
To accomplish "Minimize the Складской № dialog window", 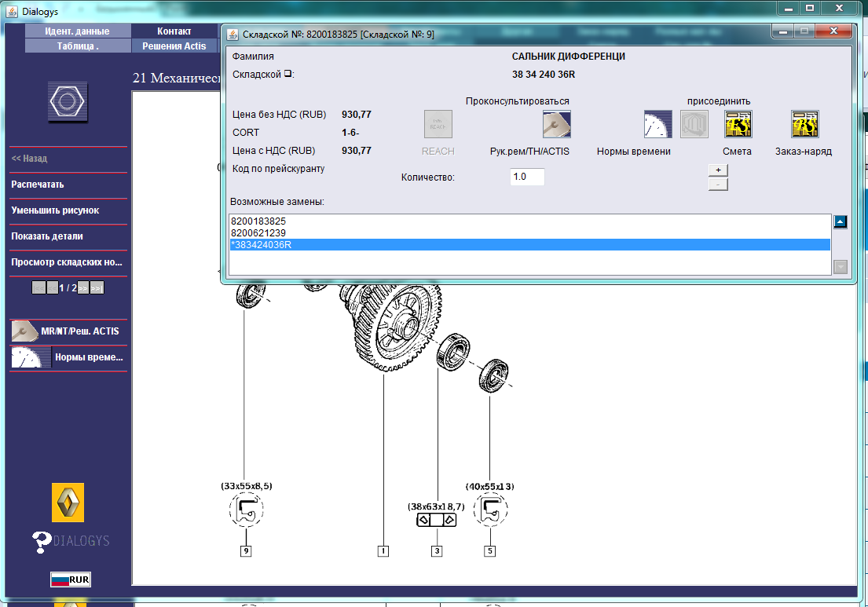I will [782, 31].
